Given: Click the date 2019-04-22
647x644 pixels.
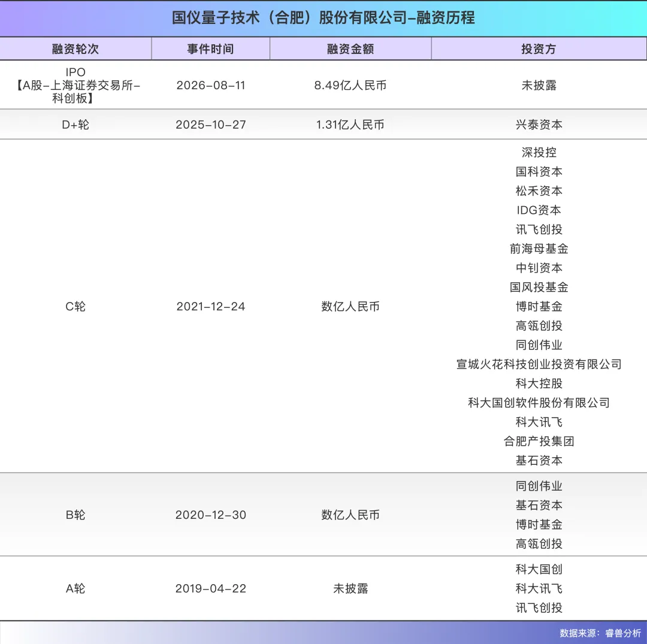Looking at the screenshot, I should point(210,588).
